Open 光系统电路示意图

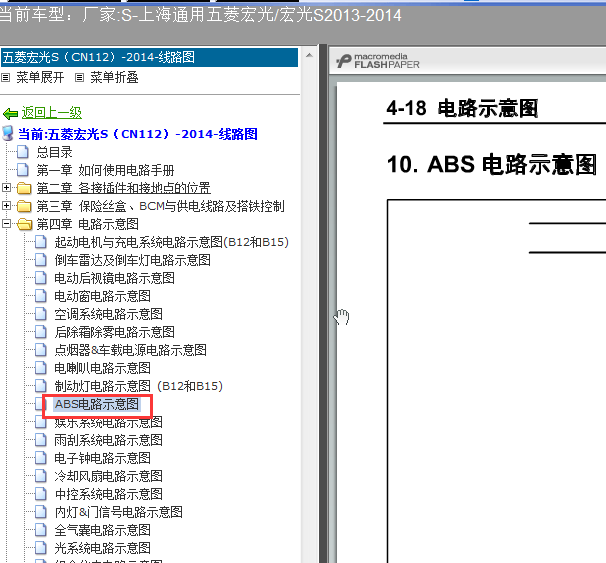click(x=102, y=548)
